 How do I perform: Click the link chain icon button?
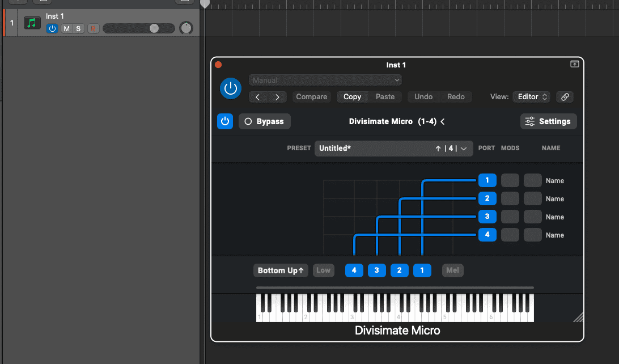pyautogui.click(x=565, y=97)
